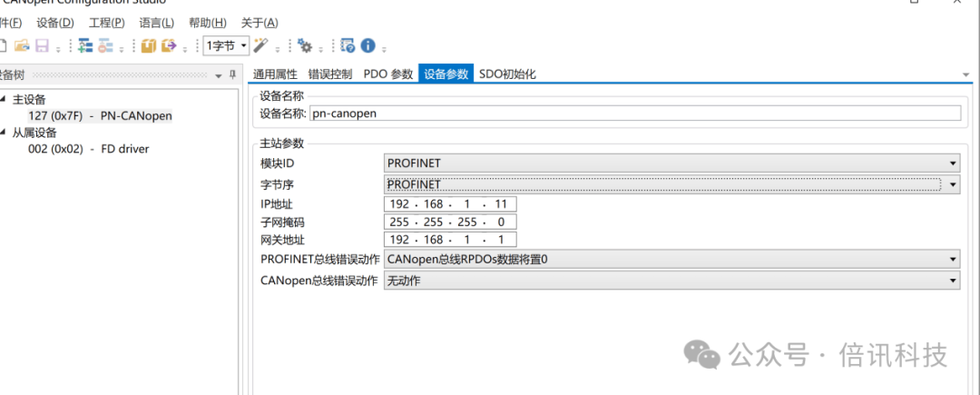Click the package export arrow icon
The image size is (980, 395).
point(169,45)
